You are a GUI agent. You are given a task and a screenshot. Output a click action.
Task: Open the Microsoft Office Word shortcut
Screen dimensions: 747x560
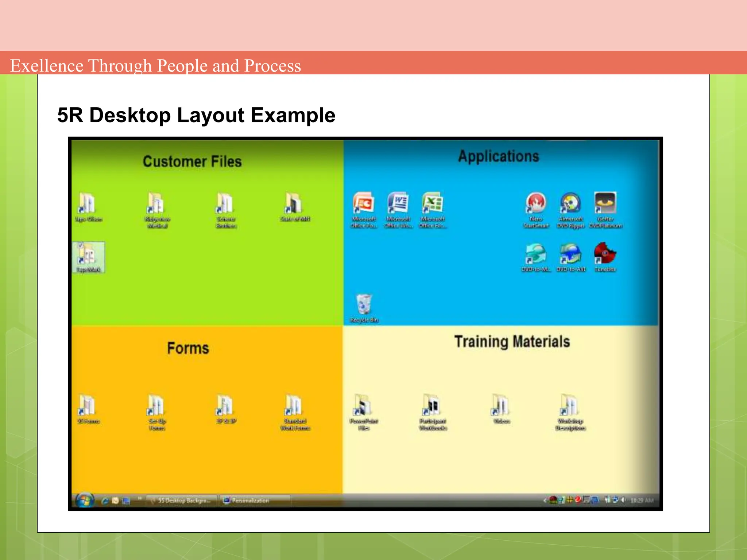(x=398, y=203)
